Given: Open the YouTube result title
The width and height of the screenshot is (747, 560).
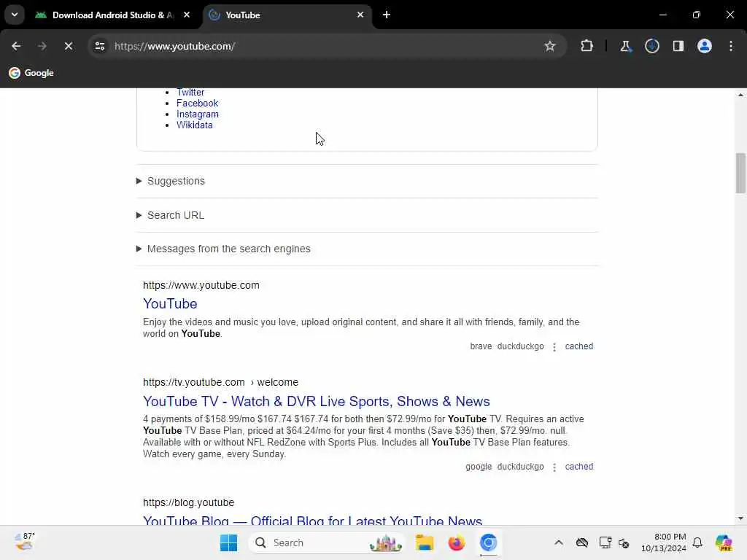Looking at the screenshot, I should (170, 304).
